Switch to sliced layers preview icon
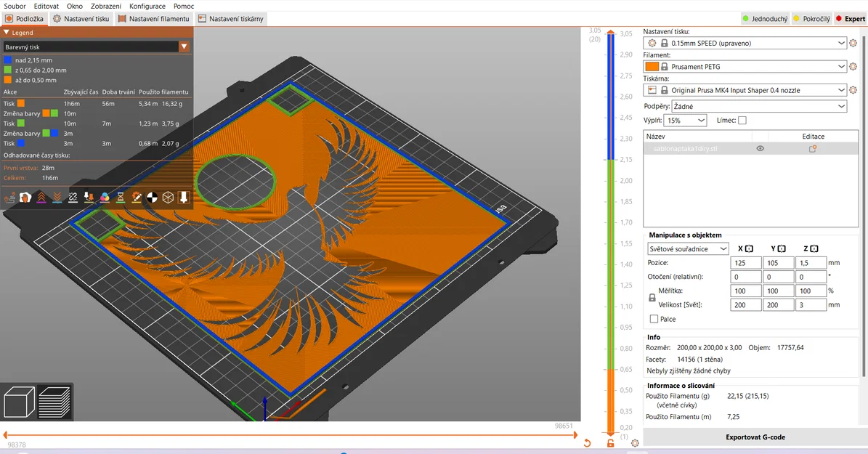 [x=54, y=402]
